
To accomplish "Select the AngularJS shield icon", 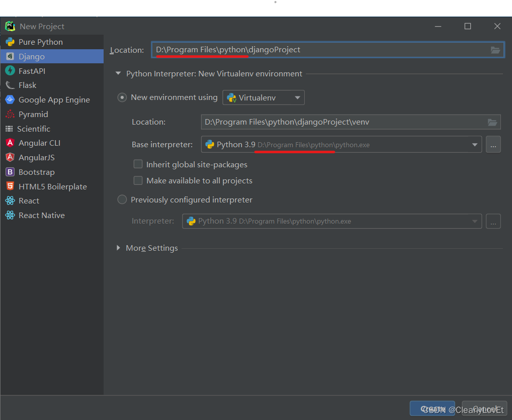I will point(10,158).
